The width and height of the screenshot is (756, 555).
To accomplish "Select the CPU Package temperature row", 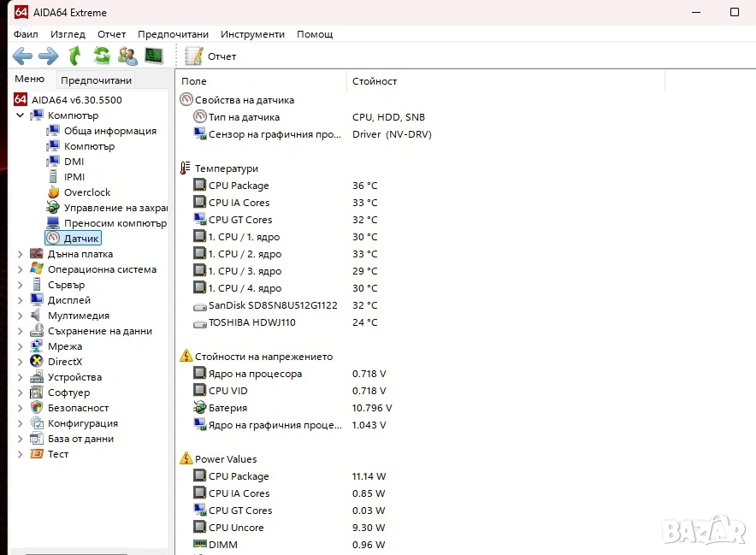I will (239, 186).
